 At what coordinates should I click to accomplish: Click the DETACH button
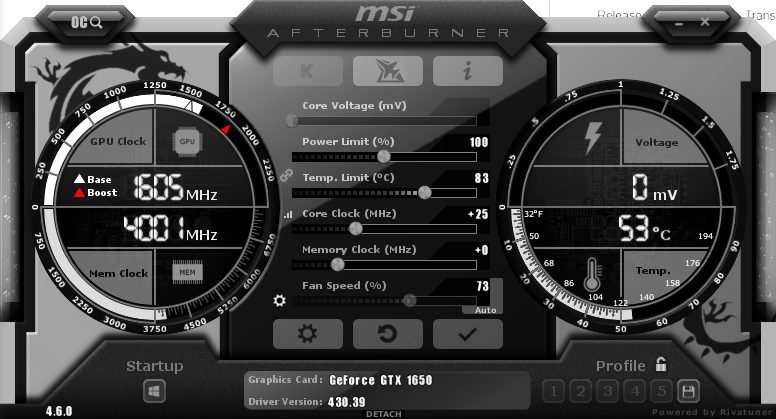384,414
